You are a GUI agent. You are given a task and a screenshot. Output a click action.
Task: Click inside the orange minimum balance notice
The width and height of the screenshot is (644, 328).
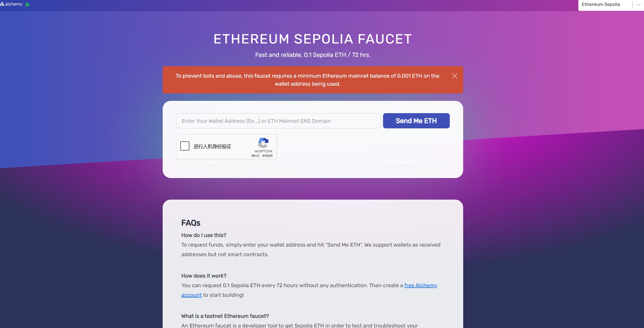(x=307, y=80)
